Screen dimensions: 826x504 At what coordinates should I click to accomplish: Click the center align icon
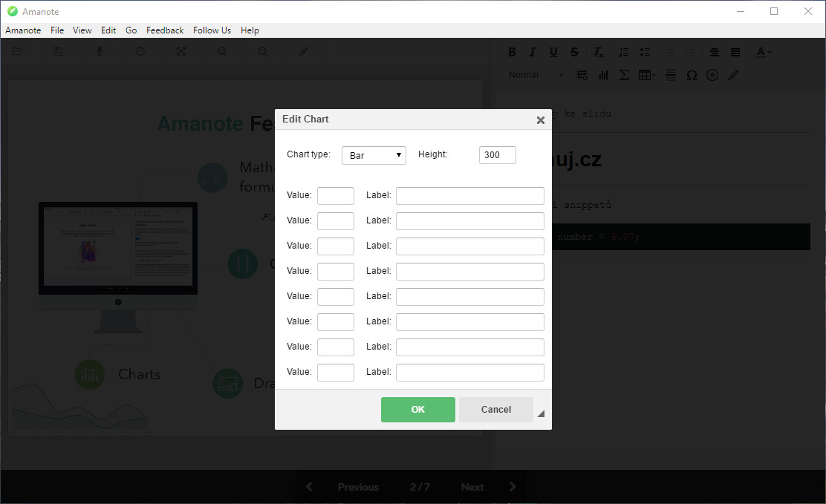715,52
